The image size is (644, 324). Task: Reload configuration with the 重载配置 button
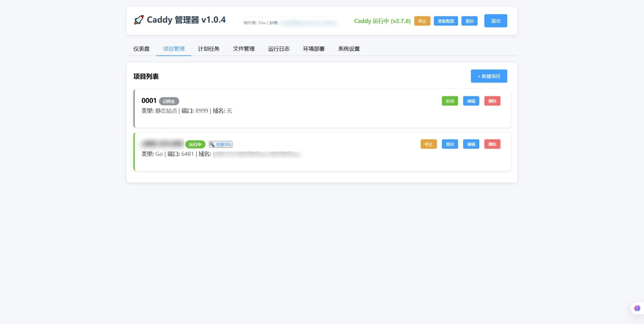coord(446,21)
